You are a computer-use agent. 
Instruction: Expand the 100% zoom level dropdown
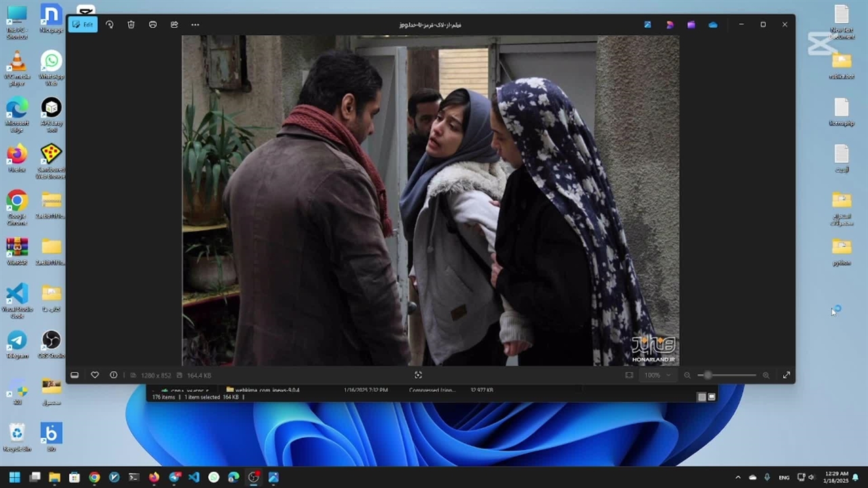(656, 375)
